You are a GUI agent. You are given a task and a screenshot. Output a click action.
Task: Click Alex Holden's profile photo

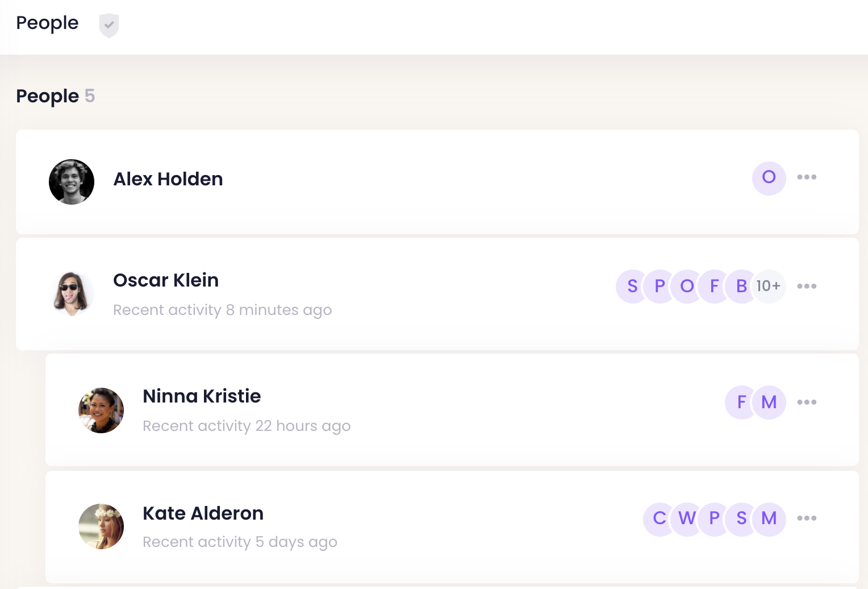72,182
